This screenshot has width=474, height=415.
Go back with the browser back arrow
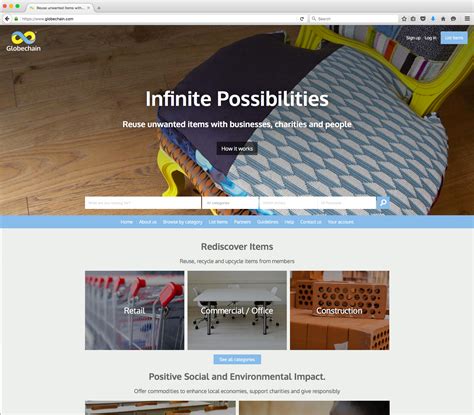7,19
